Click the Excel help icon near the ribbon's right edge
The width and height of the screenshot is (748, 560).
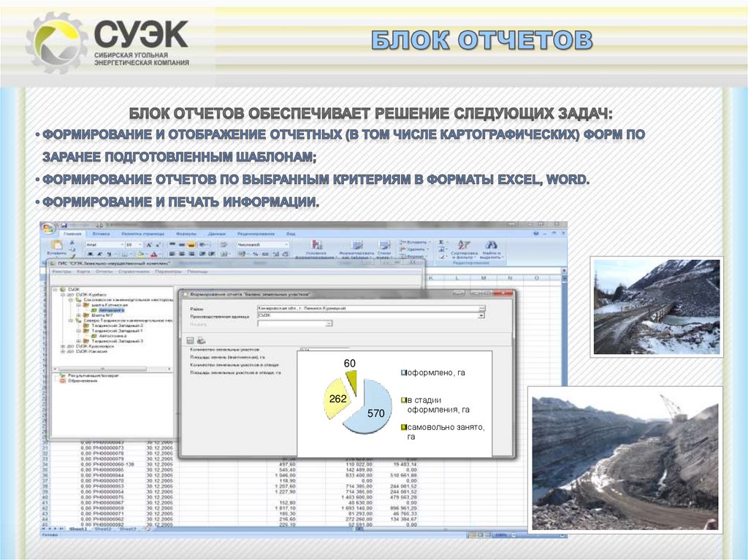536,234
